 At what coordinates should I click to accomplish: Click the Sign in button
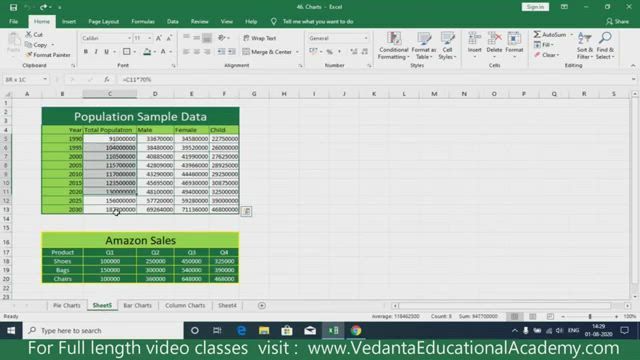(535, 7)
